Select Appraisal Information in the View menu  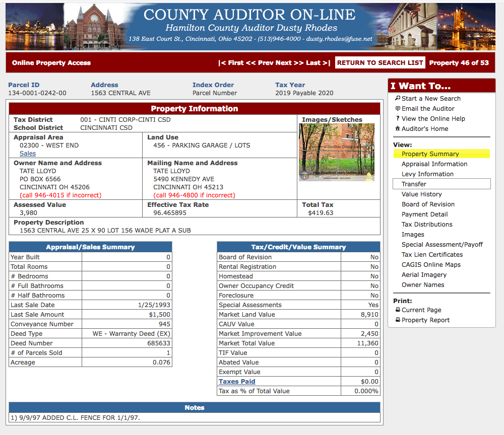click(434, 164)
